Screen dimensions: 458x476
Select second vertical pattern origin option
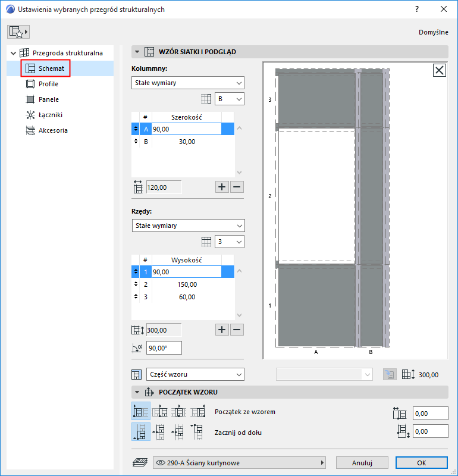tap(159, 432)
